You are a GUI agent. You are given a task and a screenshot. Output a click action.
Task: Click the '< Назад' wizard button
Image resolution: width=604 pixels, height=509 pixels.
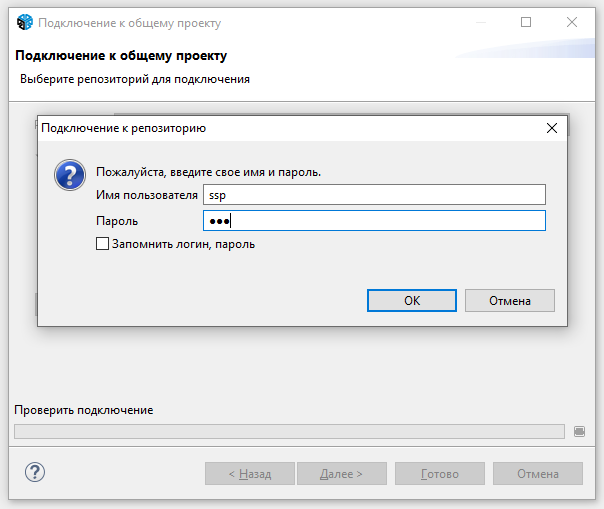tap(249, 474)
